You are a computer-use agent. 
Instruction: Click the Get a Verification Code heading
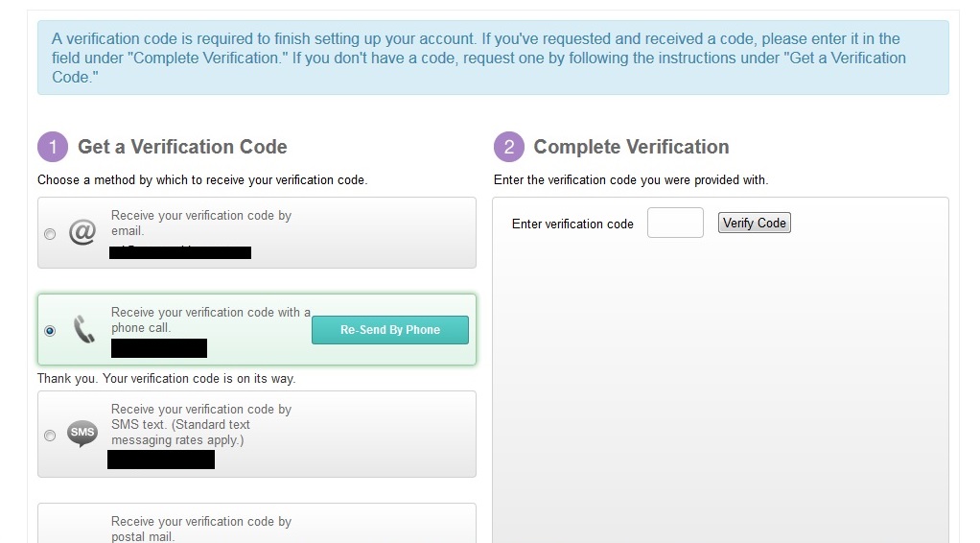[x=182, y=147]
